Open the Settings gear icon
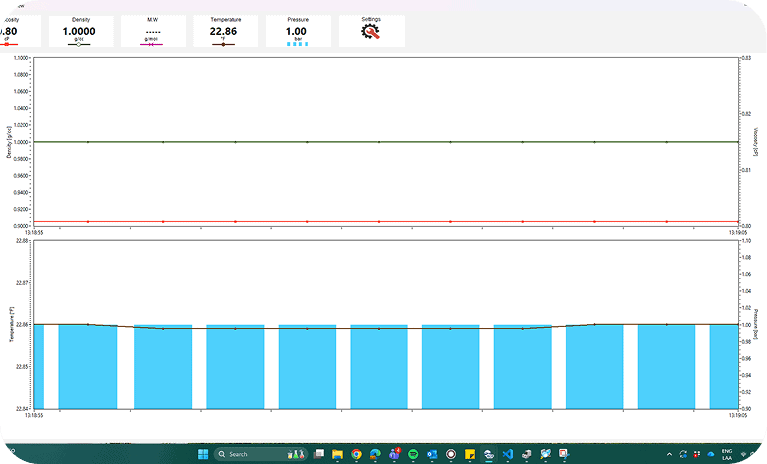Image resolution: width=767 pixels, height=464 pixels. 371,31
